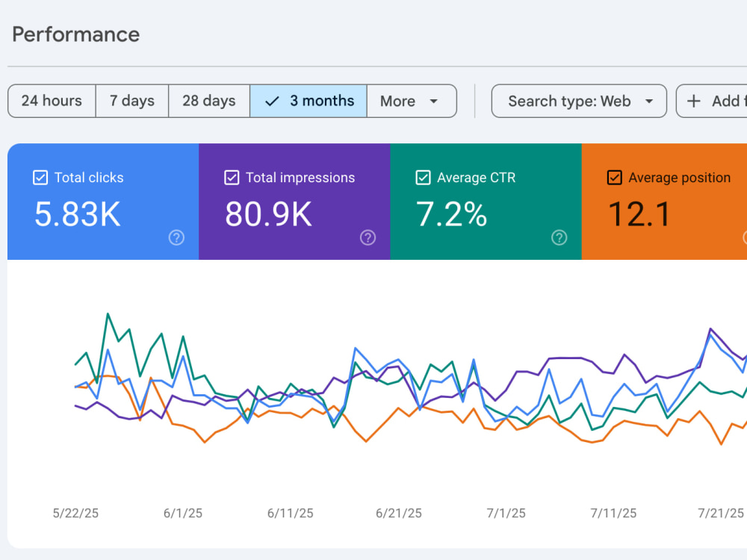This screenshot has height=560, width=747.
Task: Select the 3 months range
Action: point(309,101)
